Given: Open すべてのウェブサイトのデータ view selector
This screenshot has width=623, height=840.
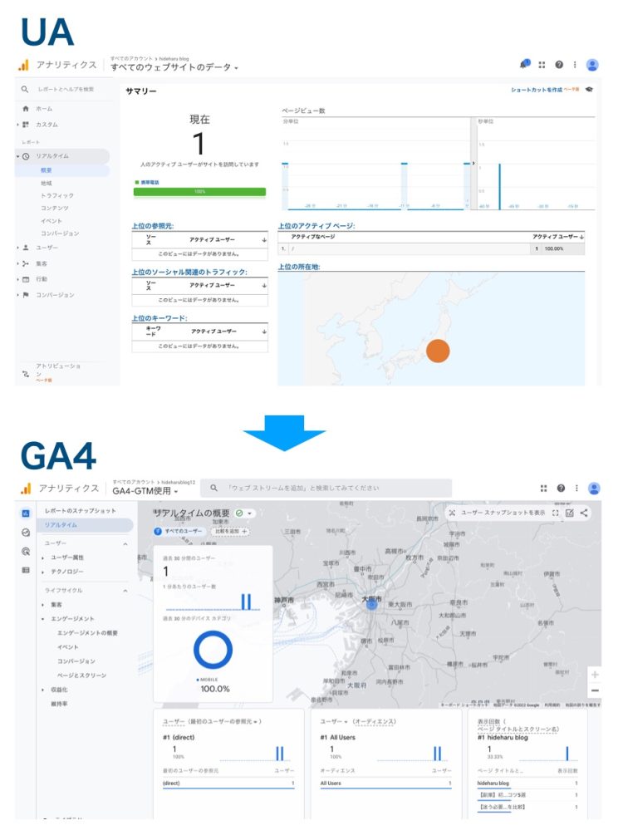Looking at the screenshot, I should 174,67.
